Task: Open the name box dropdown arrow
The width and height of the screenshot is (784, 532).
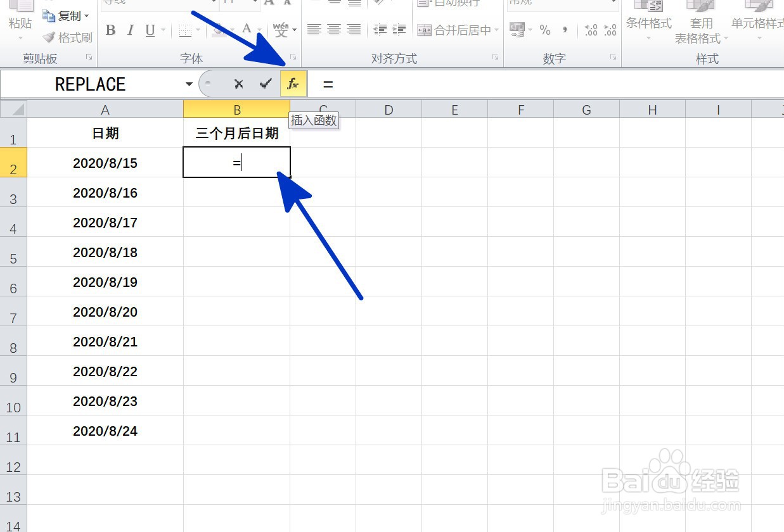Action: point(189,84)
